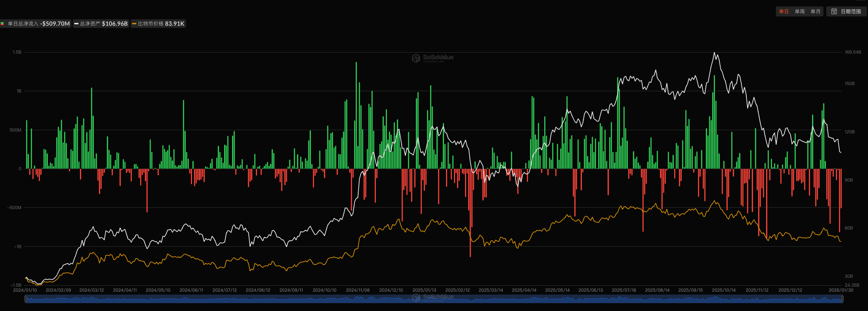Image resolution: width=868 pixels, height=311 pixels.
Task: Click the white line's highest peak near 2025/10
Action: (x=714, y=53)
